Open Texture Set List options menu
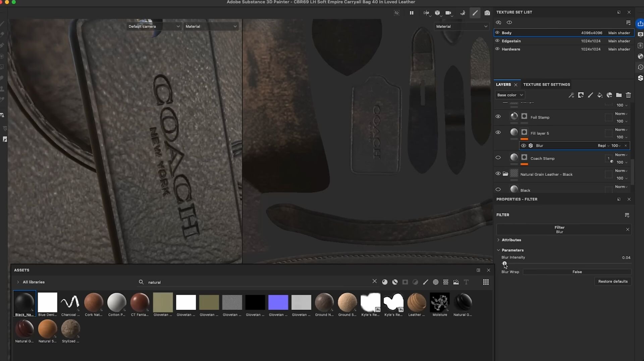Image resolution: width=644 pixels, height=361 pixels. click(628, 23)
